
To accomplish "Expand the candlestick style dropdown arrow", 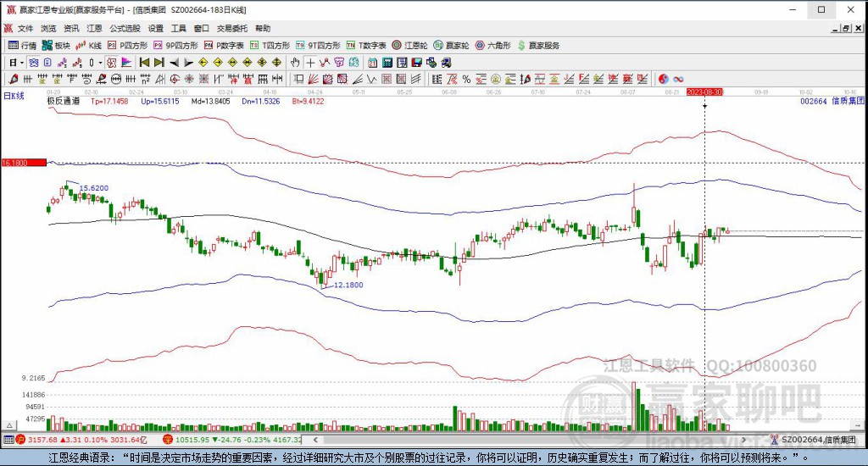I will pos(100,63).
